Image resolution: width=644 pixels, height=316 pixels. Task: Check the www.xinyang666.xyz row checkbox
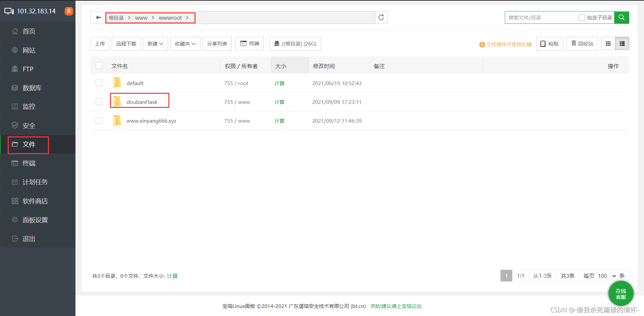pyautogui.click(x=99, y=120)
